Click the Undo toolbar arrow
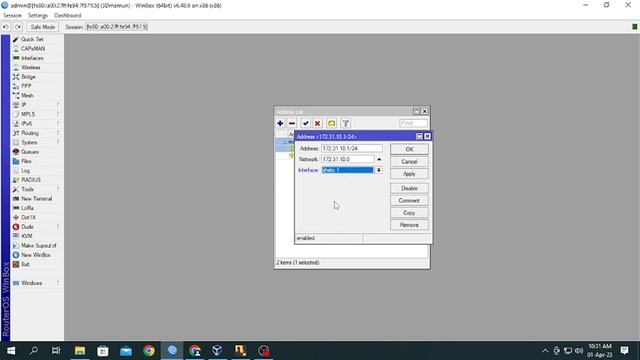Screen dimensions: 640x360 [6, 27]
